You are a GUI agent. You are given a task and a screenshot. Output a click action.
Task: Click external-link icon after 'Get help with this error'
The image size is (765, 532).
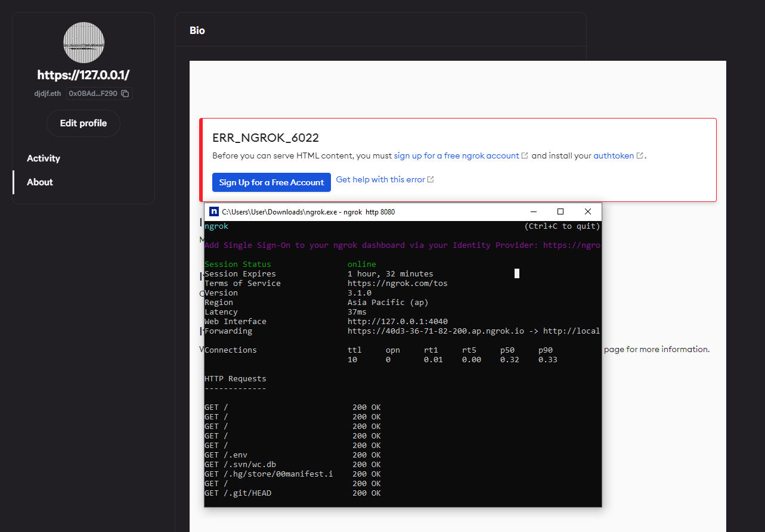[x=431, y=179]
